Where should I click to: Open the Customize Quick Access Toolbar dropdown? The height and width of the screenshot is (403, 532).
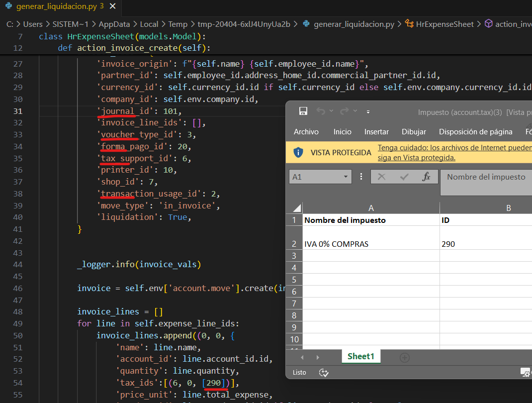tap(368, 111)
